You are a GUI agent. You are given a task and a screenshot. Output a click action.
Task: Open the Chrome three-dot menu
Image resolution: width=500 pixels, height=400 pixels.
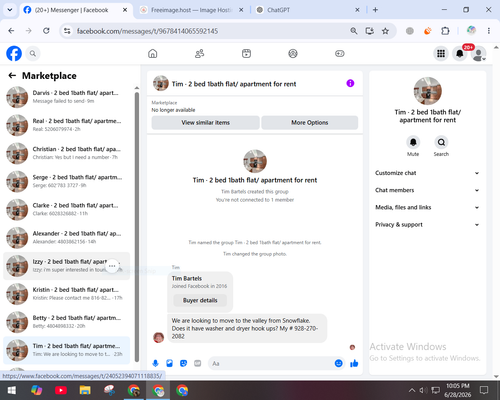click(489, 31)
